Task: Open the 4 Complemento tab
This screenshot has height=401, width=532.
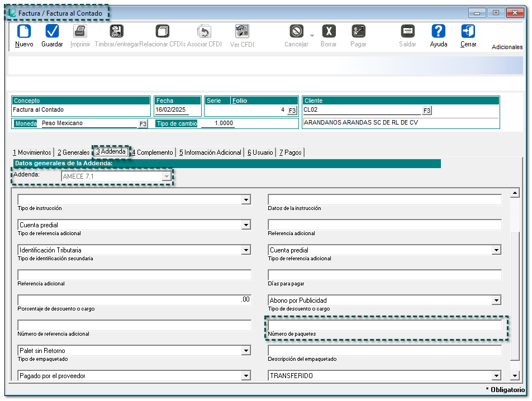Action: [x=152, y=152]
